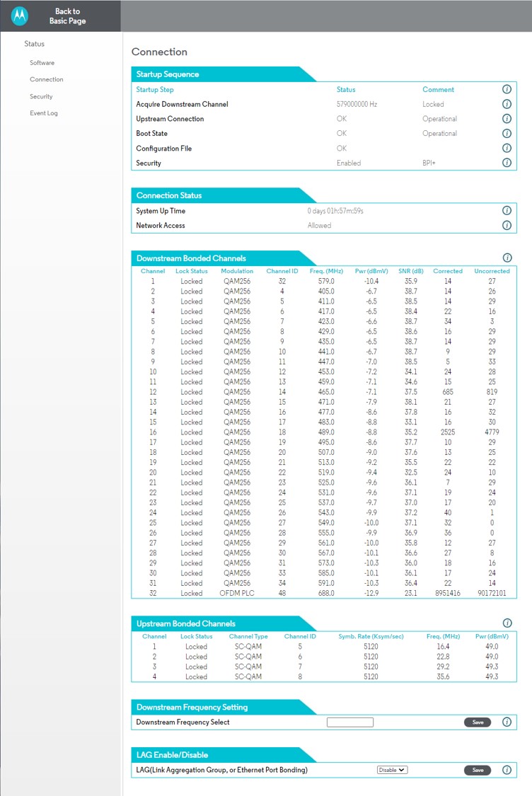Image resolution: width=532 pixels, height=796 pixels.
Task: Click the 'Locked' comment in Startup Sequence
Action: click(x=433, y=104)
